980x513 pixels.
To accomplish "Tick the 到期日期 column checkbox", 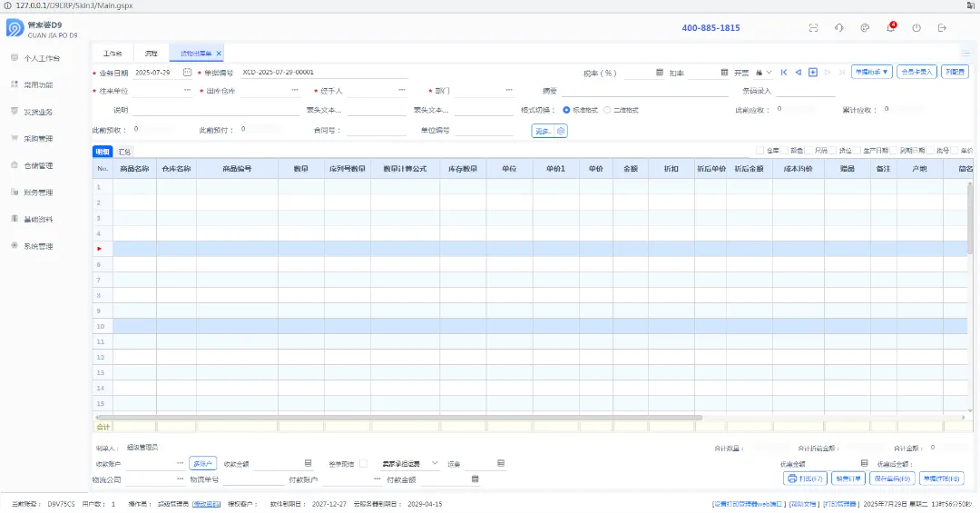I will click(894, 151).
